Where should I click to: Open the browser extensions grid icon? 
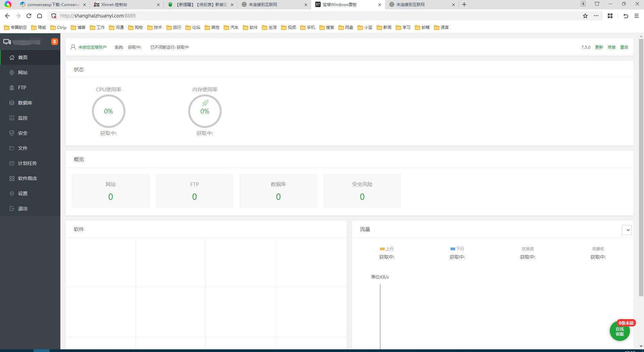pyautogui.click(x=610, y=16)
